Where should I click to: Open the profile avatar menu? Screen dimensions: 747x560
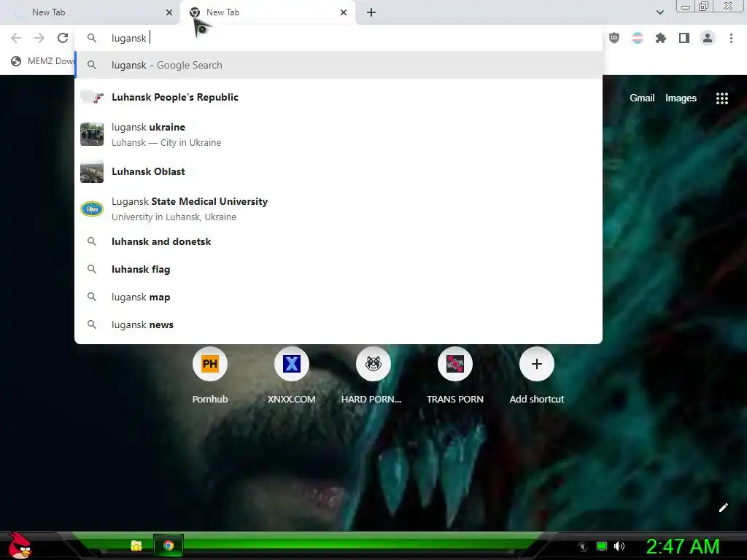(708, 38)
